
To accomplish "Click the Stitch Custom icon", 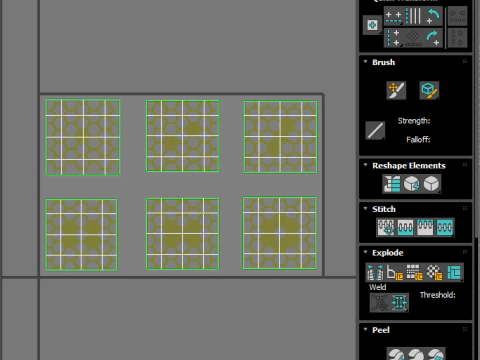I will 445,227.
